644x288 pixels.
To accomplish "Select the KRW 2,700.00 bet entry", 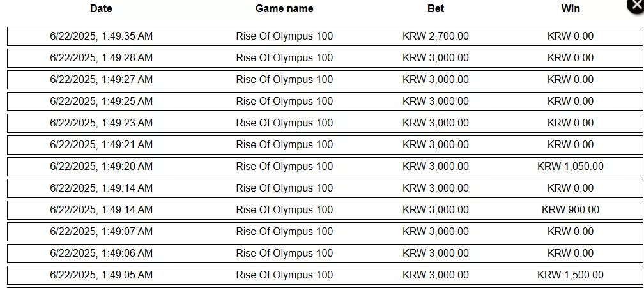I will click(x=436, y=36).
